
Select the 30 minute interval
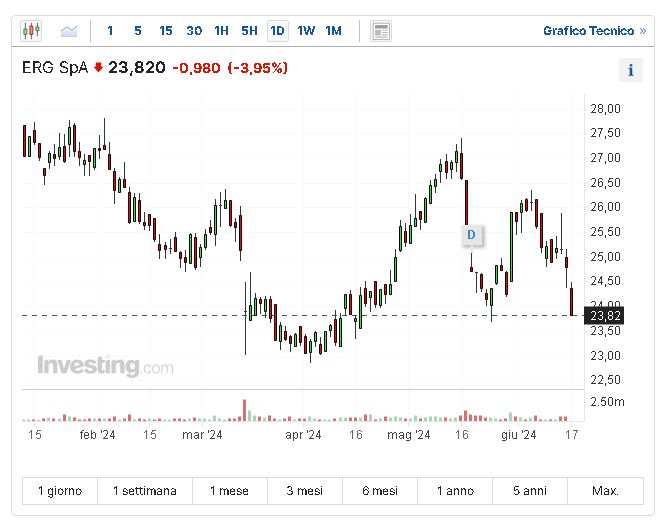[x=194, y=31]
